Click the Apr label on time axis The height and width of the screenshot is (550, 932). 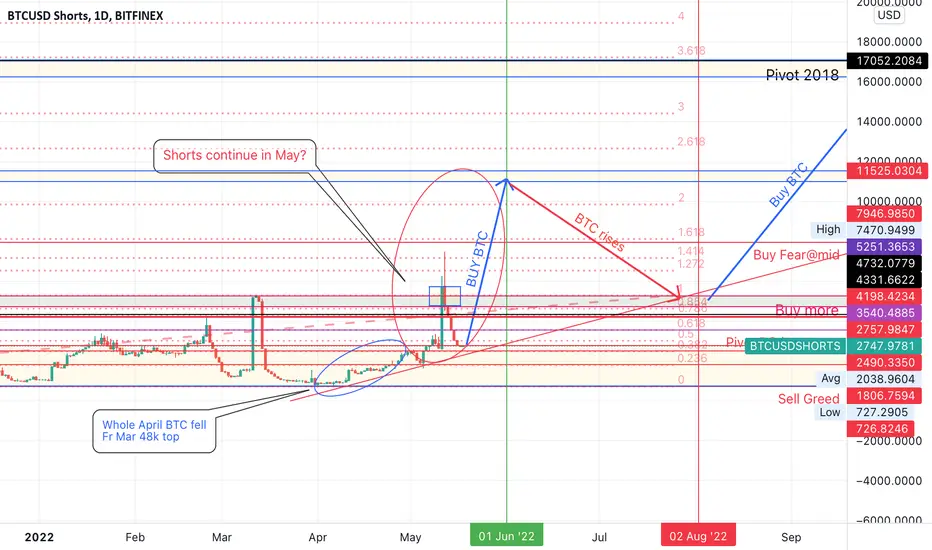coord(317,537)
